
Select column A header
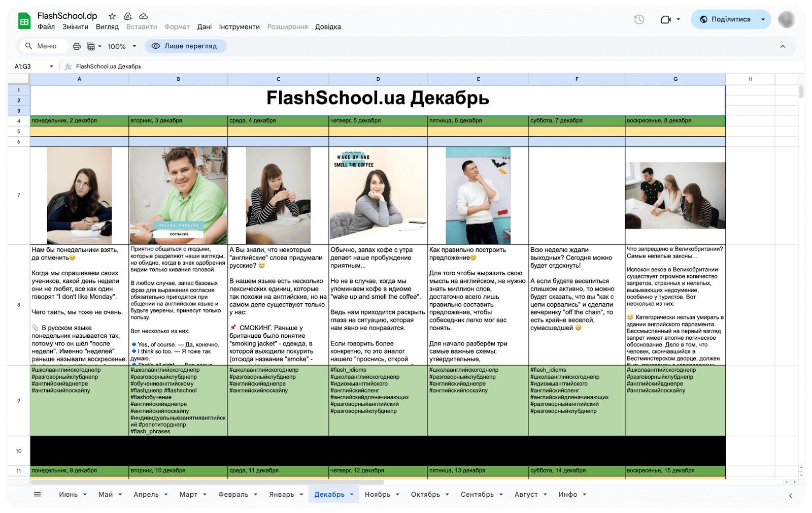pos(79,79)
